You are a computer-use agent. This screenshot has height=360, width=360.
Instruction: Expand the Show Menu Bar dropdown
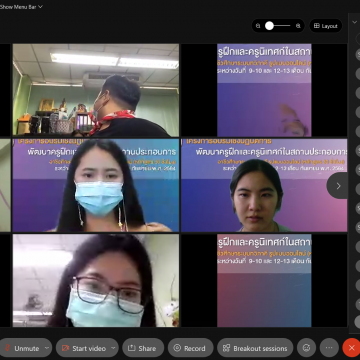pos(22,7)
